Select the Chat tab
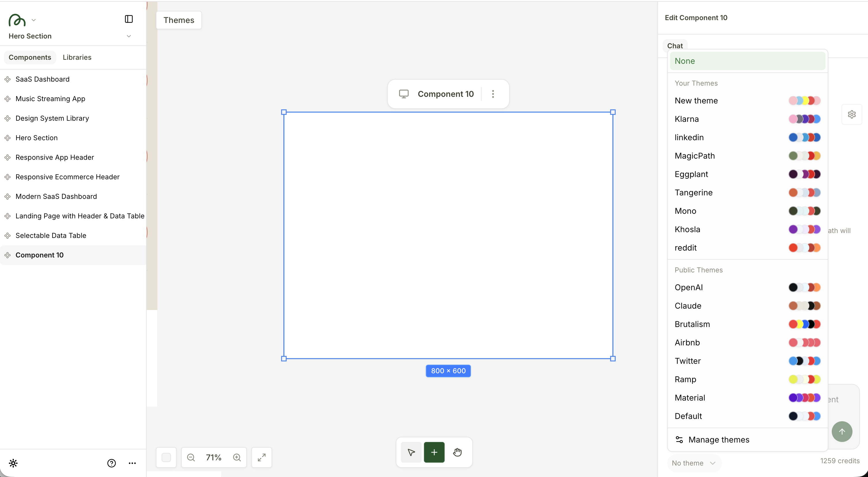This screenshot has width=868, height=477. tap(675, 46)
